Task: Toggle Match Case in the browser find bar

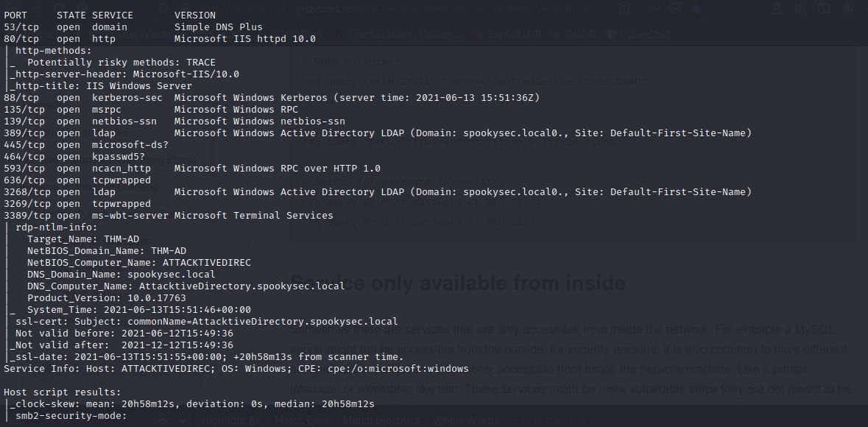Action: click(303, 420)
